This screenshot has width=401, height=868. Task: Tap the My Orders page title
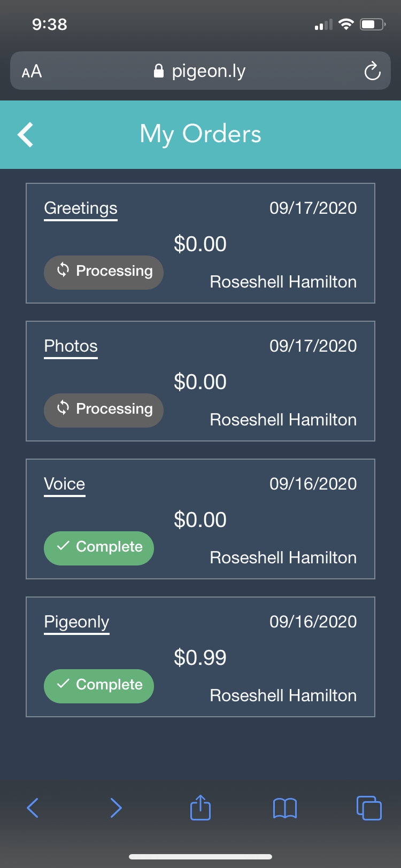click(x=200, y=134)
